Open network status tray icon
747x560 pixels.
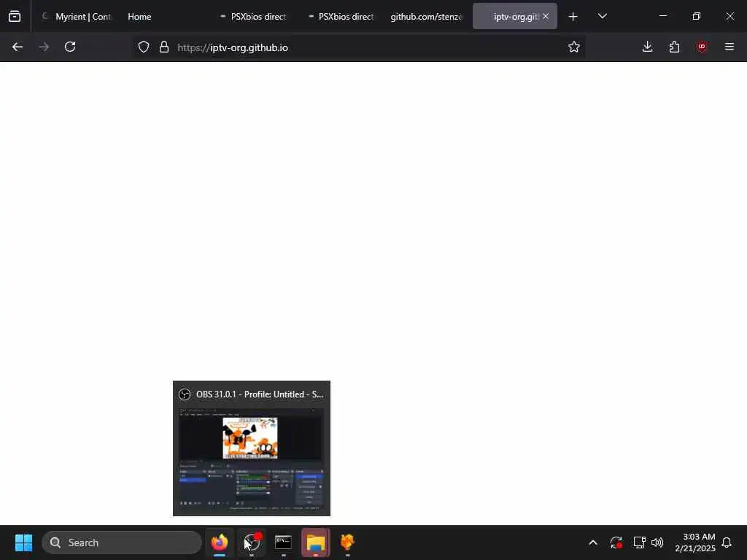(x=639, y=542)
